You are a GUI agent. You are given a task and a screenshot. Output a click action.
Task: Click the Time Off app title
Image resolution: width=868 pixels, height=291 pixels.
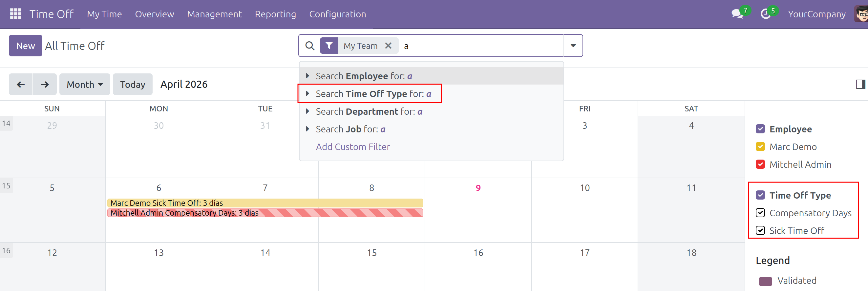52,14
